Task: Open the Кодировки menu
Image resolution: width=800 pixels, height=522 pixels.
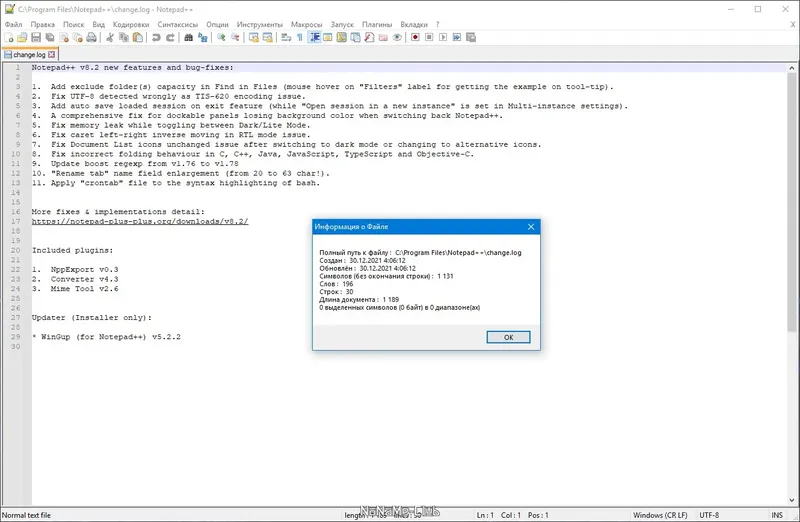Action: click(x=131, y=24)
